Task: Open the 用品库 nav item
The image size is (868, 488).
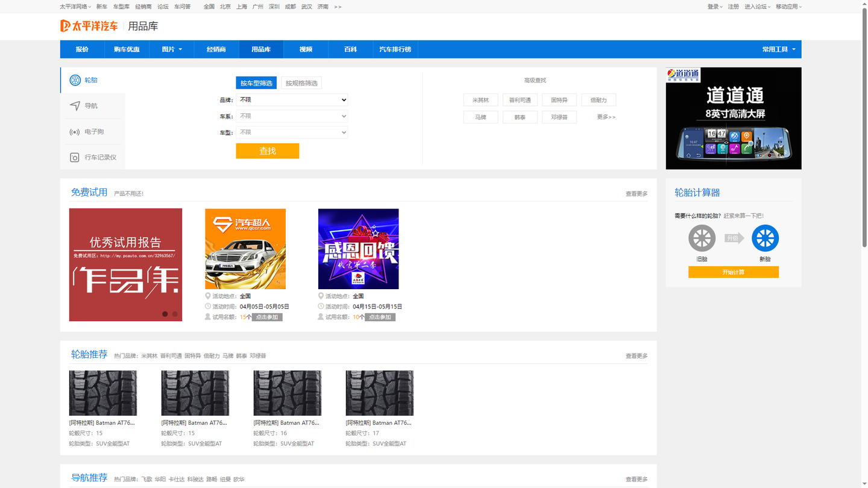Action: coord(261,49)
